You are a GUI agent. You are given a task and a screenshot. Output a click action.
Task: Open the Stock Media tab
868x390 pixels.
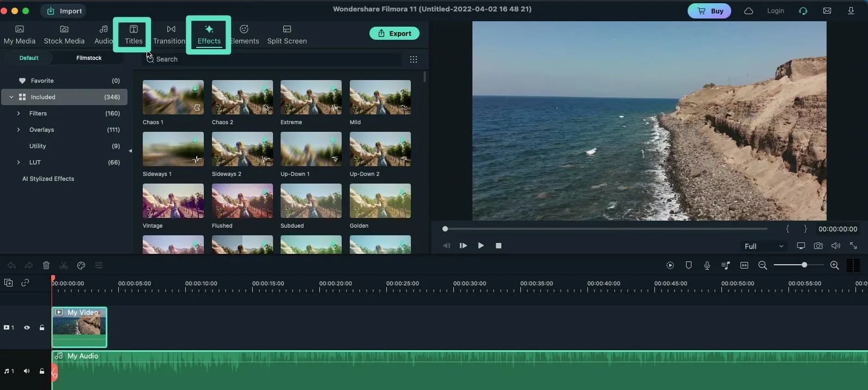64,35
